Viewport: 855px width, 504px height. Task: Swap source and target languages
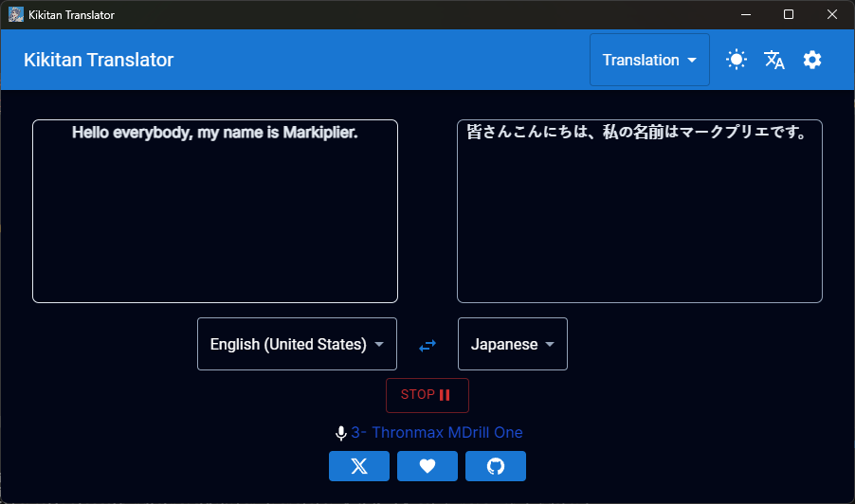[427, 345]
